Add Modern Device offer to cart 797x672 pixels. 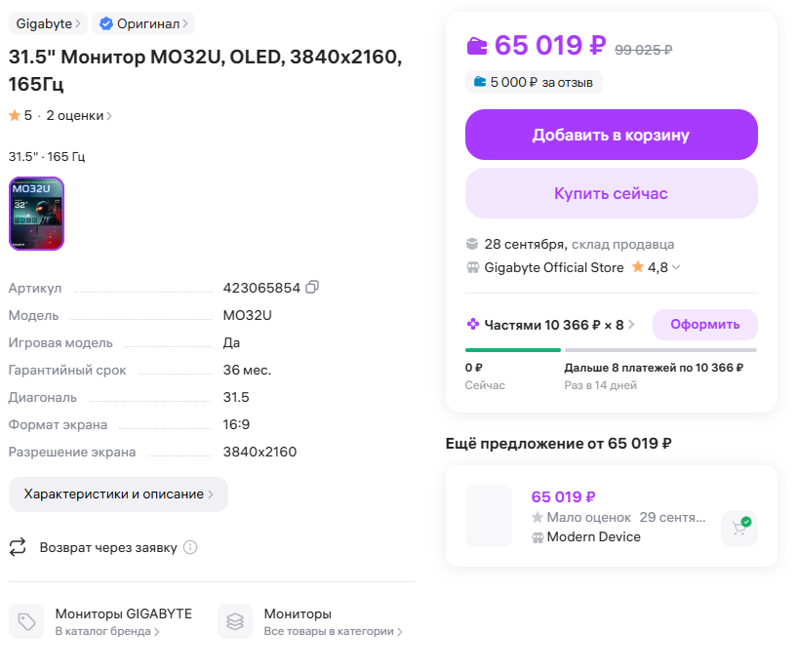click(739, 527)
